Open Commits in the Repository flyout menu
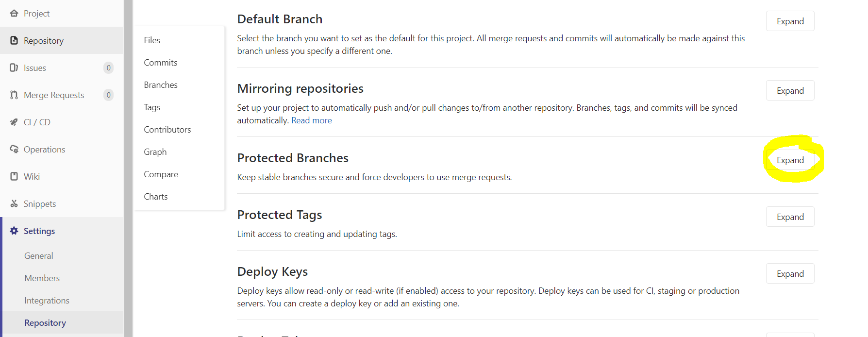 tap(161, 63)
